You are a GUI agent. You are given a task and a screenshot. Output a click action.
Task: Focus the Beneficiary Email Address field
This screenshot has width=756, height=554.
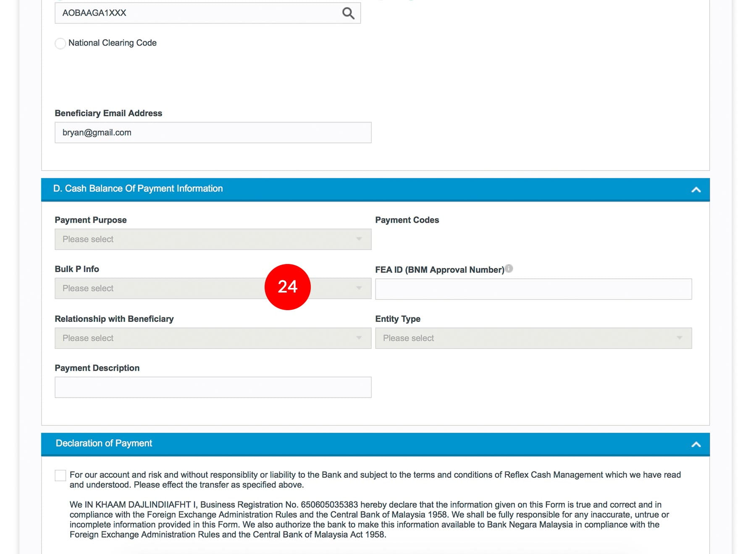(x=213, y=133)
